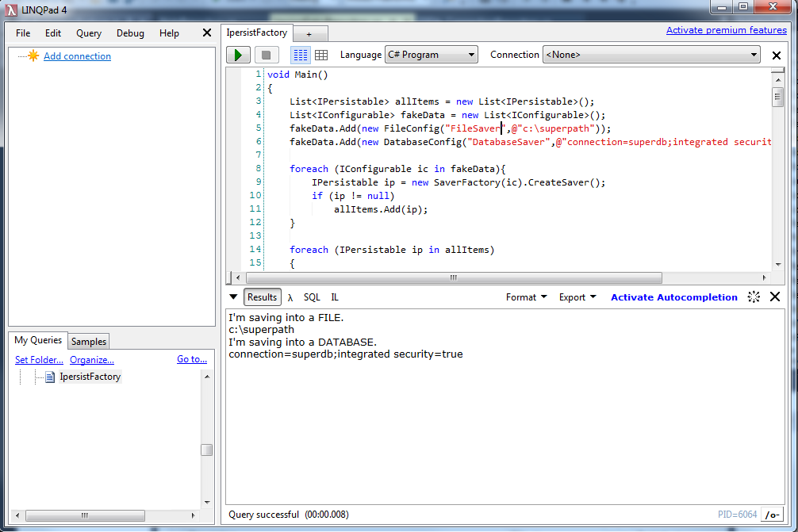Open the Export dropdown menu
This screenshot has width=798, height=532.
tap(577, 297)
